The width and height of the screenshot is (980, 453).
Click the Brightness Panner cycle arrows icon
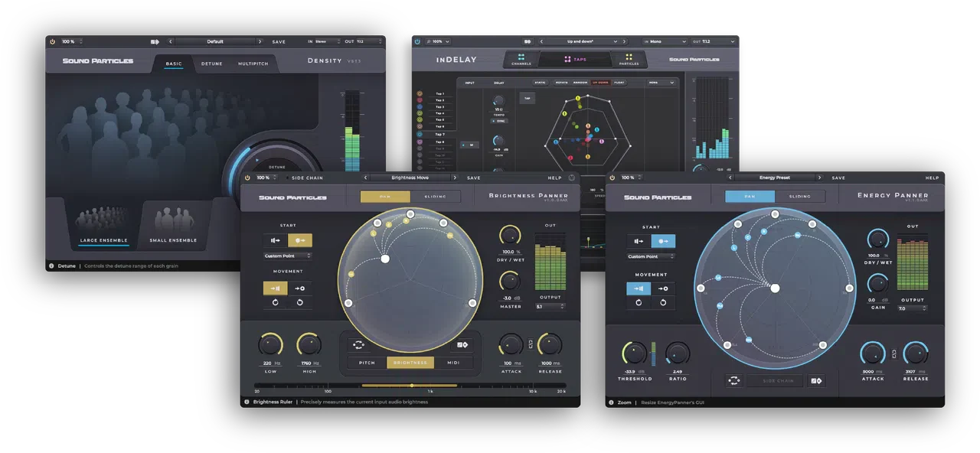pos(358,344)
